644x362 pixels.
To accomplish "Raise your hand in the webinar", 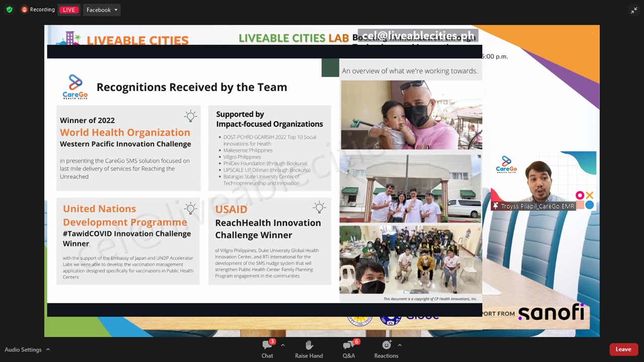I will [x=309, y=349].
